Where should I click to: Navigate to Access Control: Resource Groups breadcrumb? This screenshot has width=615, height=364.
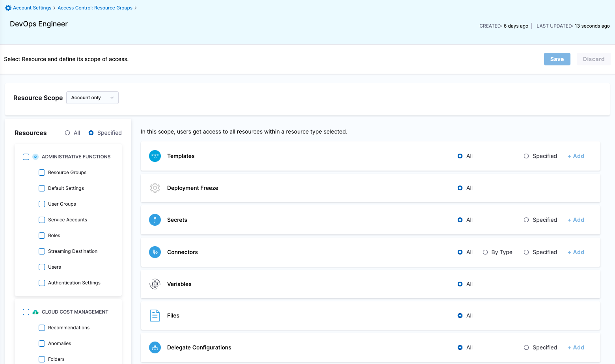click(x=95, y=7)
